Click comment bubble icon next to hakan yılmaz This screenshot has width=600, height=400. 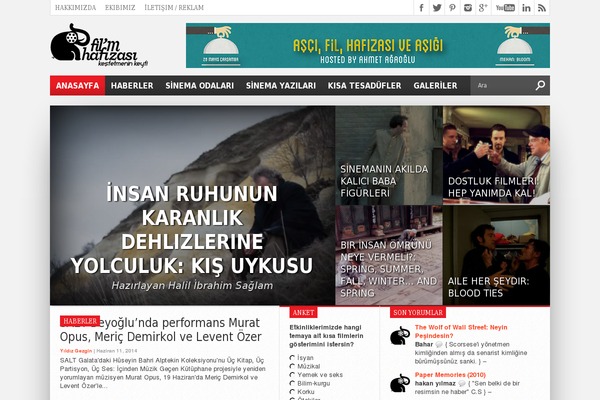pos(462,384)
